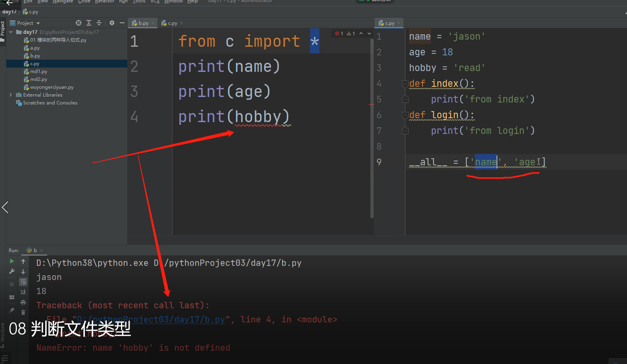Open the VCS menu
Image resolution: width=627 pixels, height=364 pixels.
(x=155, y=2)
